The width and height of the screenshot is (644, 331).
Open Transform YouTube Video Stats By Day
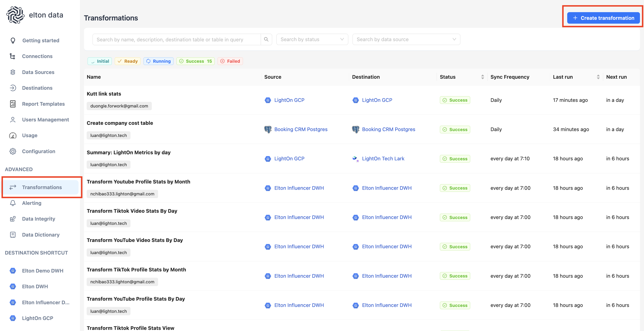pyautogui.click(x=135, y=240)
